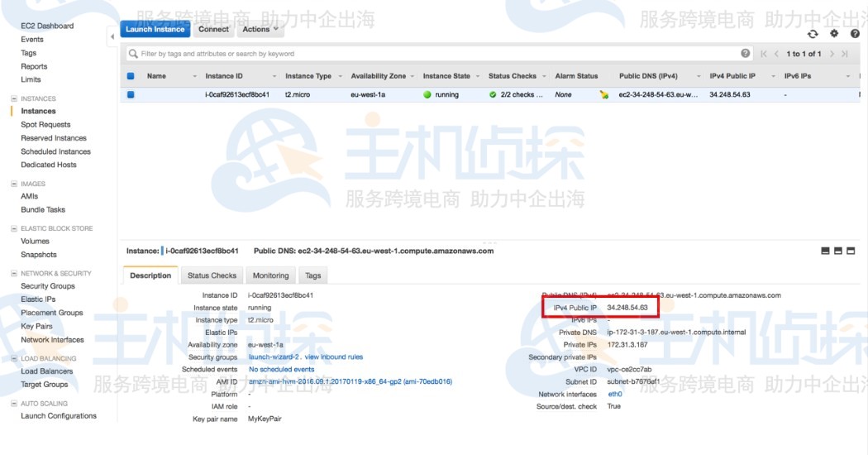Viewport: 868px width, 455px height.
Task: Collapse the IMAGES sidebar section
Action: 14,184
